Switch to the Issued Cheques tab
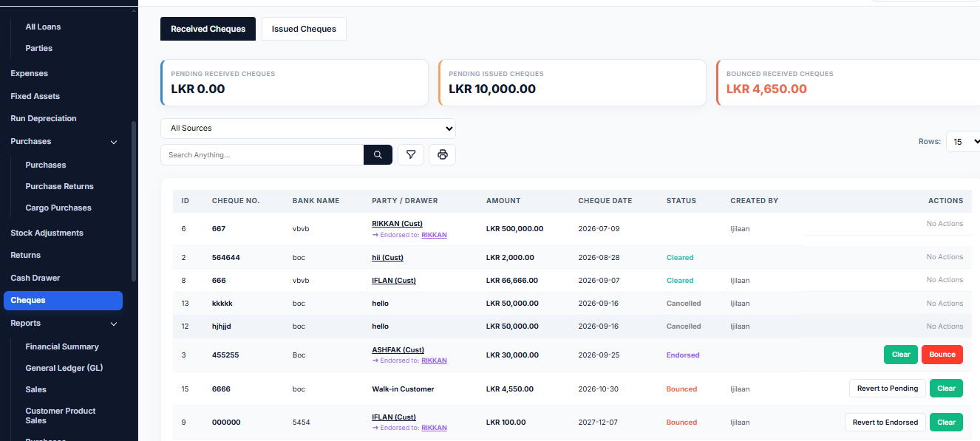Screen dimensions: 980x441 pyautogui.click(x=304, y=29)
